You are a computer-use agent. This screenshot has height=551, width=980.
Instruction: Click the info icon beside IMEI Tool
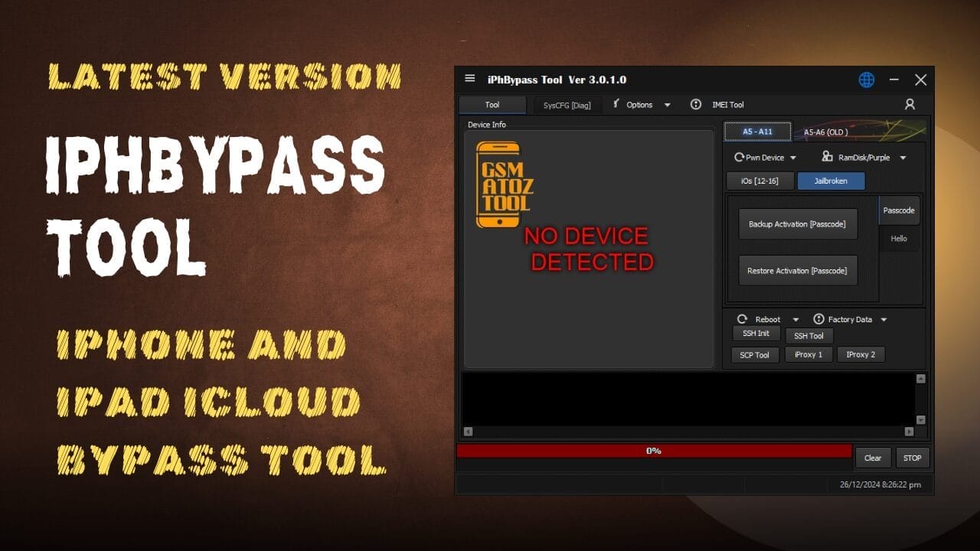click(x=696, y=105)
